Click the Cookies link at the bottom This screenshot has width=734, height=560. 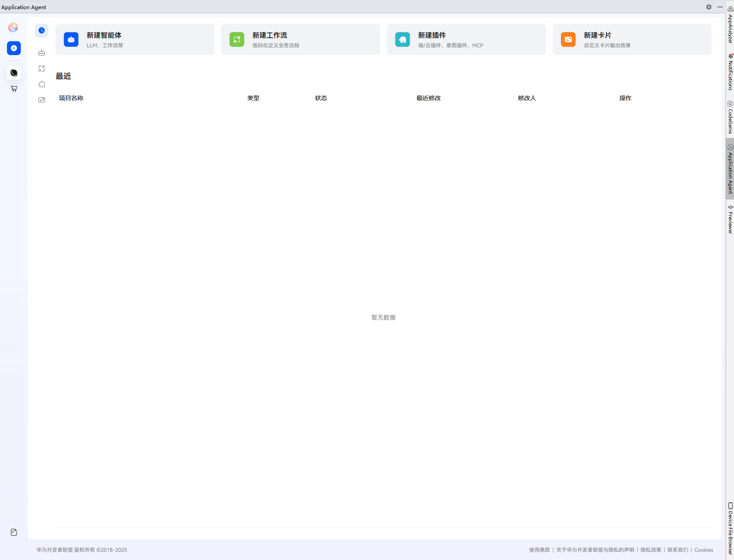703,550
